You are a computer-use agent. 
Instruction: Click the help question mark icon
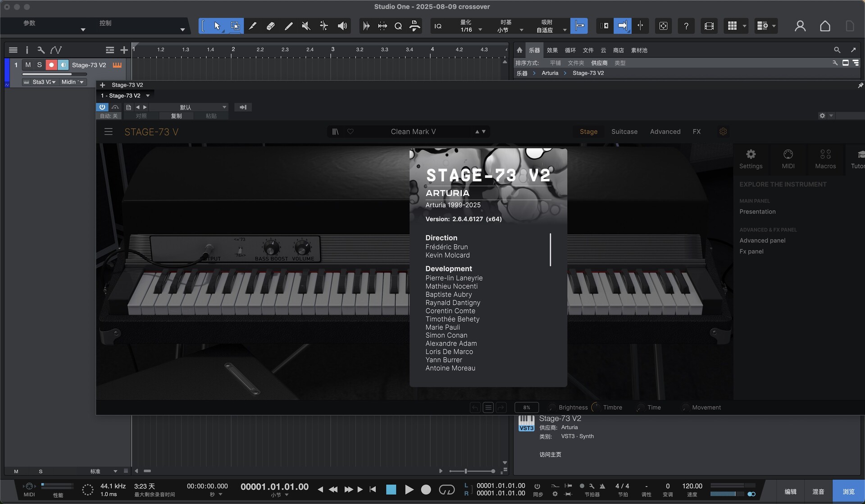(x=686, y=26)
